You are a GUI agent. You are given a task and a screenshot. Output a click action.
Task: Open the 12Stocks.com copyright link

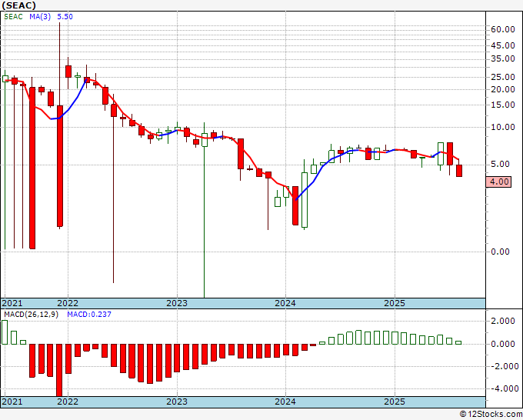(491, 415)
